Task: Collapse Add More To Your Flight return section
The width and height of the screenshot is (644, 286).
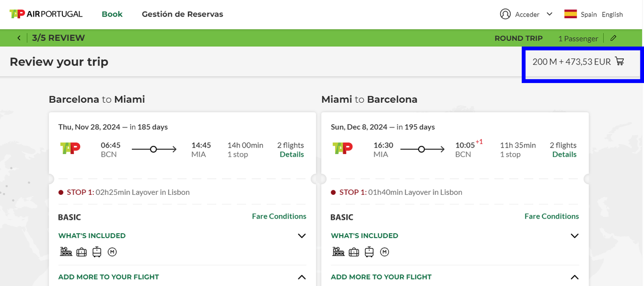Action: (x=574, y=277)
